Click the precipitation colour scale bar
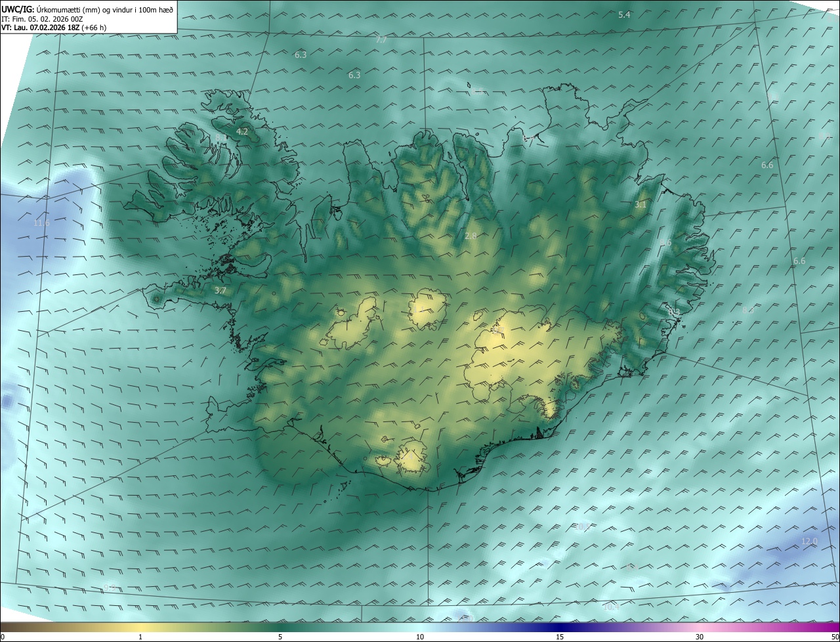The image size is (840, 642). 420,628
